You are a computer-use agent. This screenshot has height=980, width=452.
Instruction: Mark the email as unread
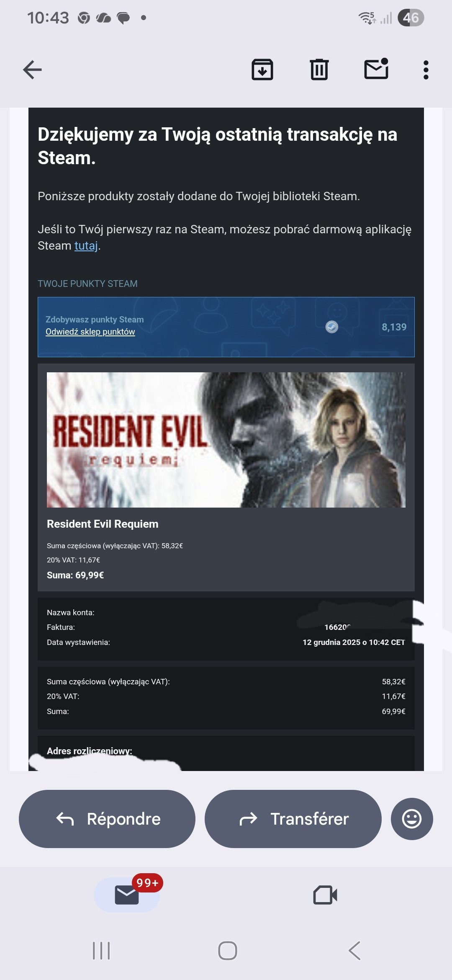pyautogui.click(x=376, y=69)
